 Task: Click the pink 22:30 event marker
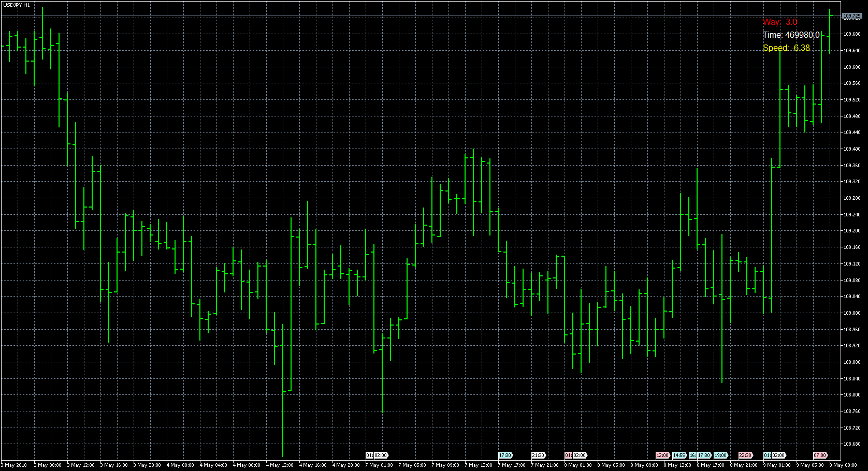(x=746, y=456)
